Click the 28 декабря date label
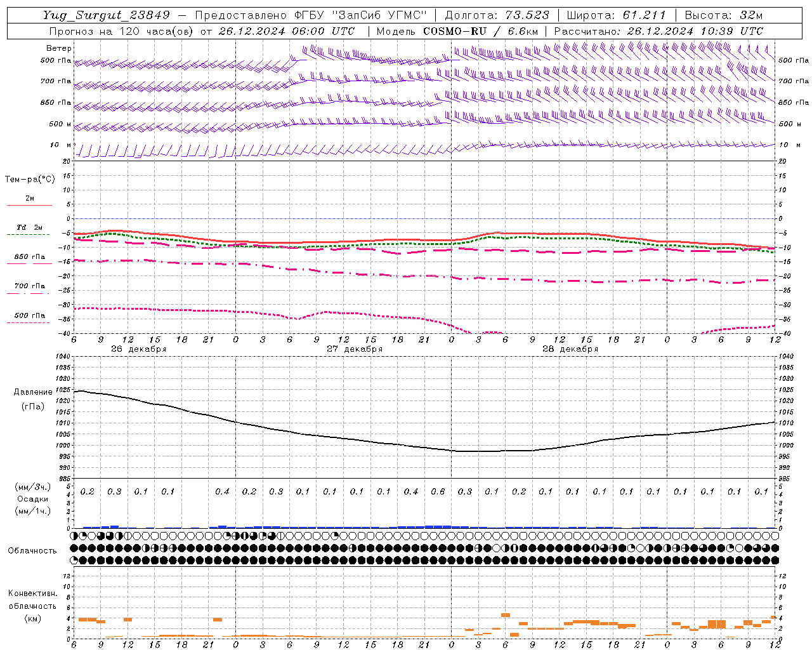 click(570, 348)
